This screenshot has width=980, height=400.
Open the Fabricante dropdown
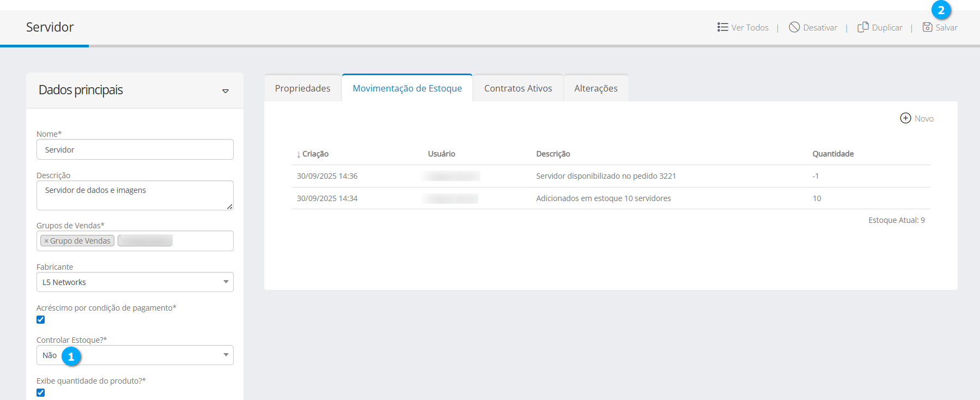(135, 282)
